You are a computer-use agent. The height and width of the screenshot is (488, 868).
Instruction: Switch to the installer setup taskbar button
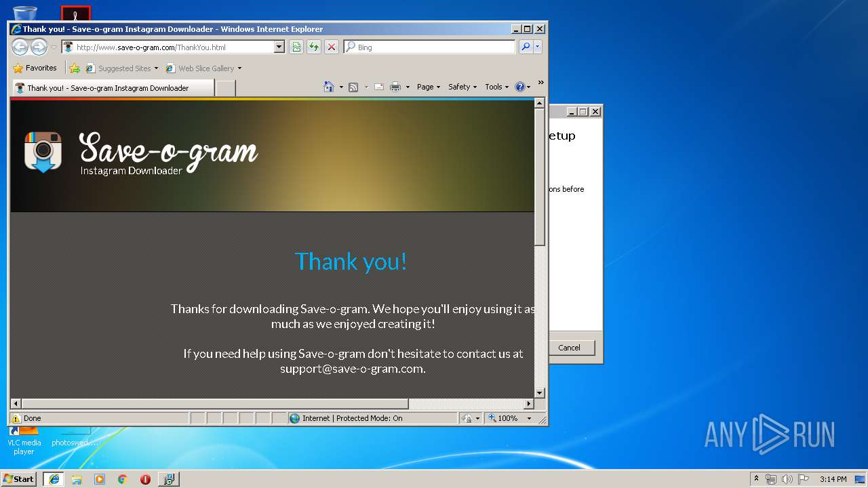pos(169,479)
